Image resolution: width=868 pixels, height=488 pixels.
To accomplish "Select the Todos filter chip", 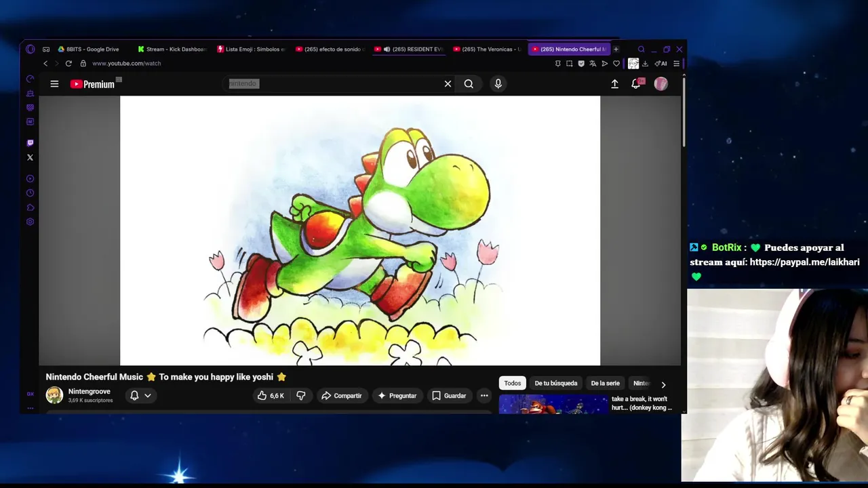I will (513, 384).
